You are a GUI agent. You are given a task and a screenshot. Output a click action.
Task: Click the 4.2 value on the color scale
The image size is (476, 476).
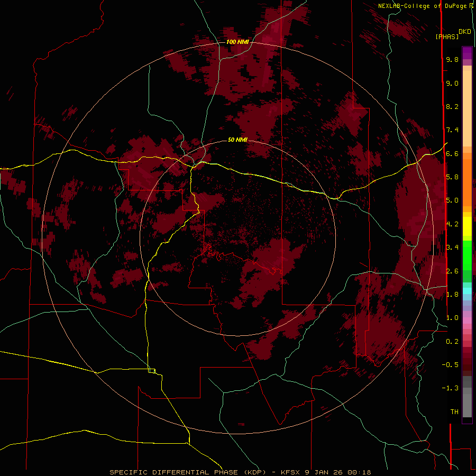point(452,224)
